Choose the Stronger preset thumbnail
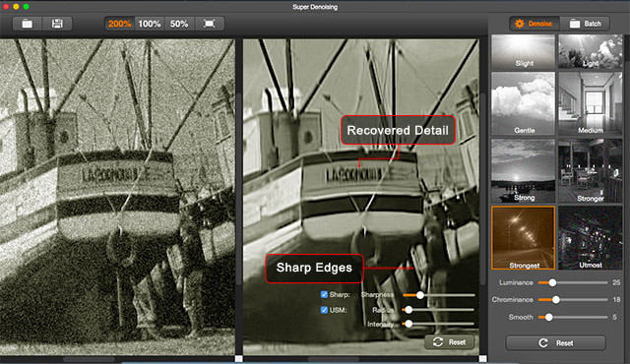Viewport: 630px width, 364px height. point(591,170)
